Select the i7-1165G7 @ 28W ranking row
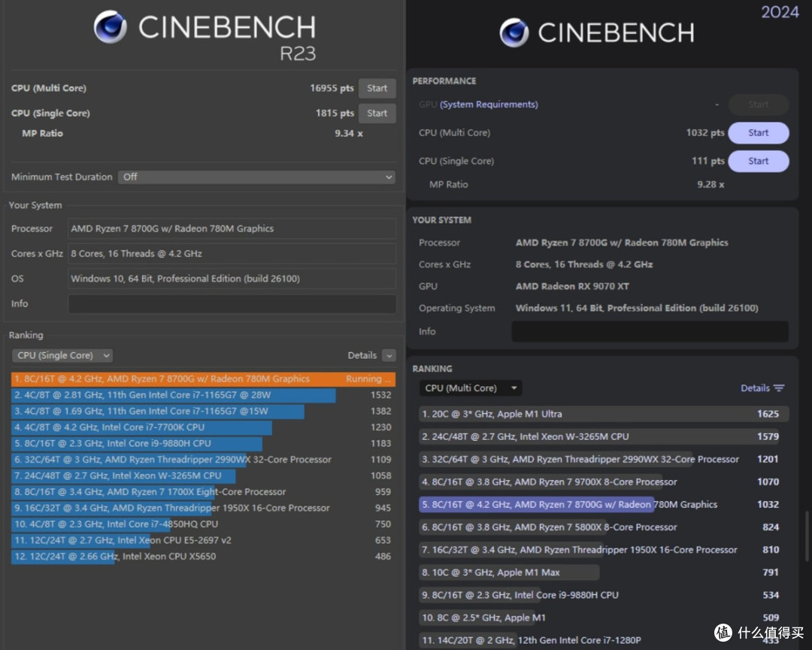Screen dimensions: 812x650 203,395
